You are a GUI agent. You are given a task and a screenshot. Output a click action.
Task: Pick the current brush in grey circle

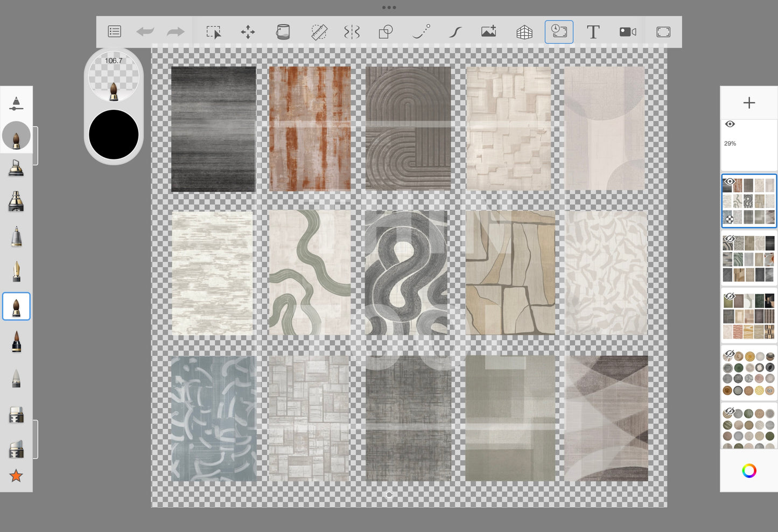(16, 136)
